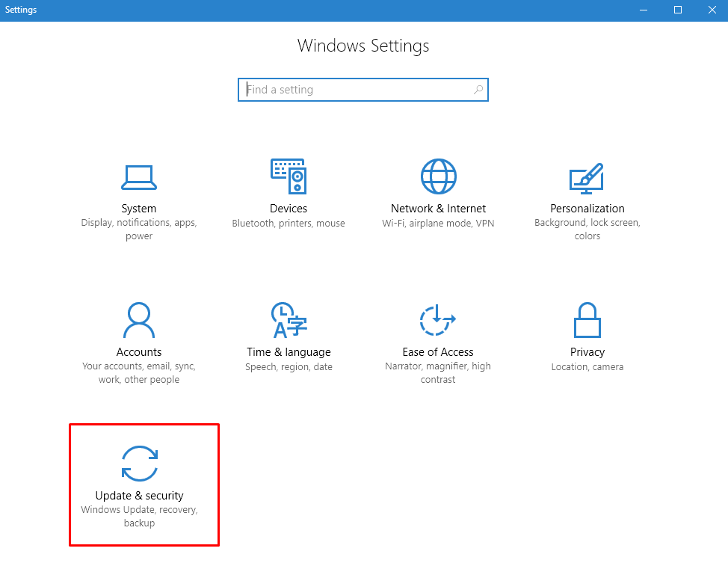Select the Time & language label

coord(289,352)
